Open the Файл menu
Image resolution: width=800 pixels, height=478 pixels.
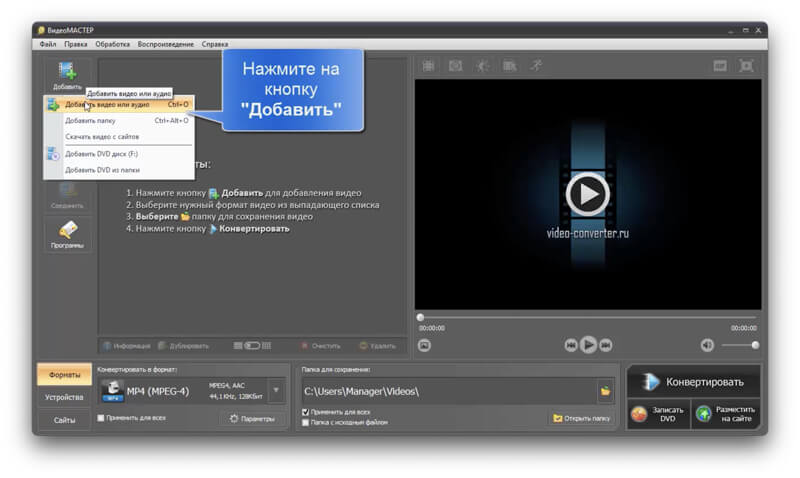pos(48,44)
